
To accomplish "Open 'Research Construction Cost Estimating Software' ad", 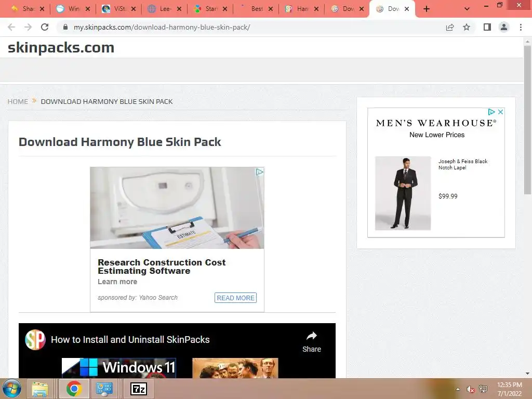I will pyautogui.click(x=162, y=267).
